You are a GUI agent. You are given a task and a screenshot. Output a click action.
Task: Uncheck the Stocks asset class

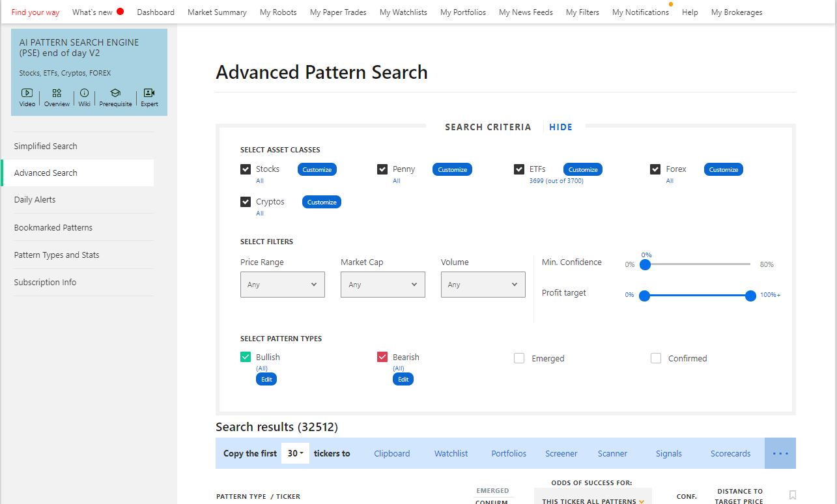[x=246, y=169]
